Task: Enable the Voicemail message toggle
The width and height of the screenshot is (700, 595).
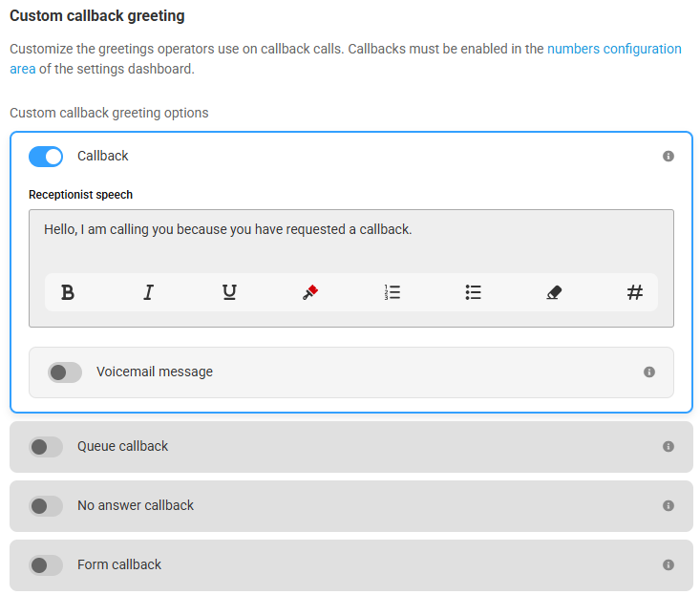Action: coord(65,372)
